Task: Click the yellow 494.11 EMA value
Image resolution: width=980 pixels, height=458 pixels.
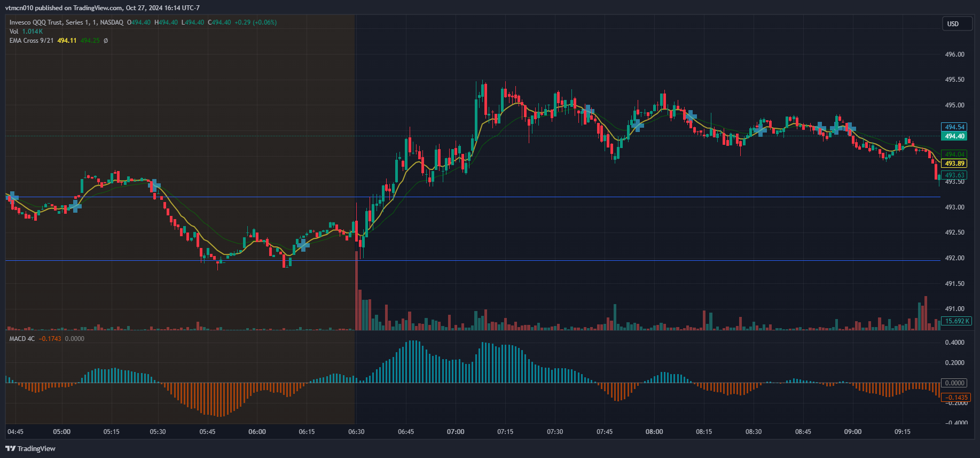Action: pos(67,41)
